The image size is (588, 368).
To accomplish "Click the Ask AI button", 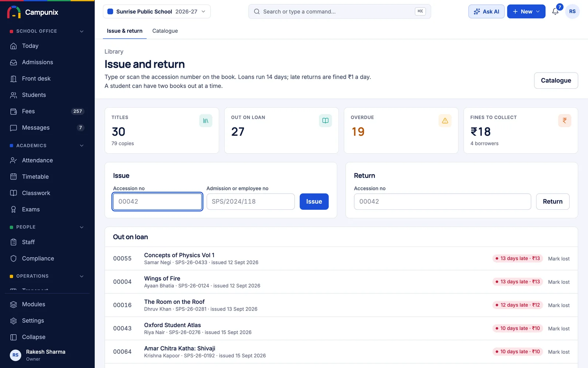I will click(486, 11).
